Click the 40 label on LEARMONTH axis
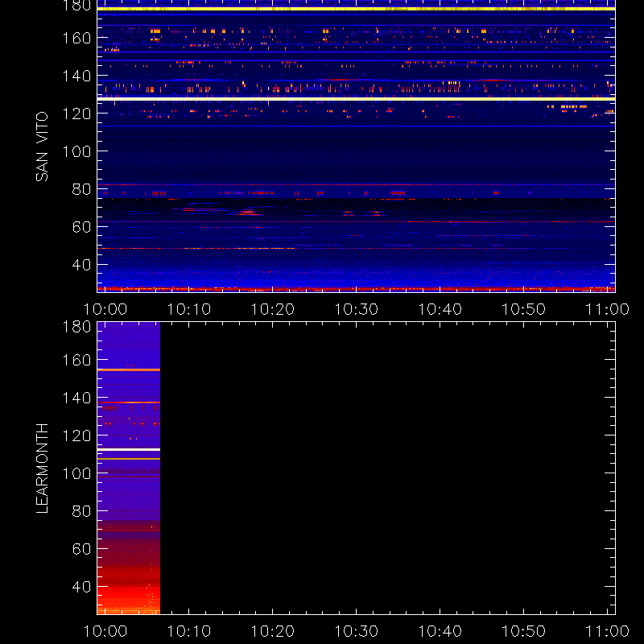The image size is (644, 644). pos(81,587)
